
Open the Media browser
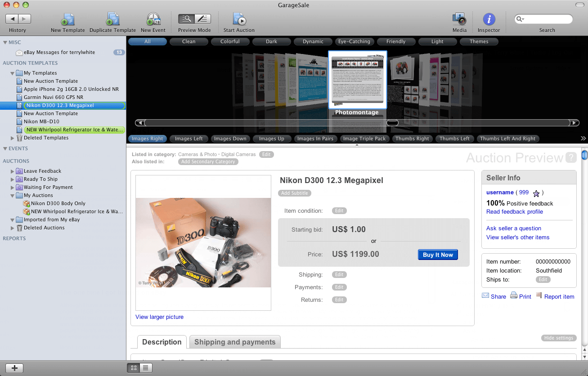(459, 20)
